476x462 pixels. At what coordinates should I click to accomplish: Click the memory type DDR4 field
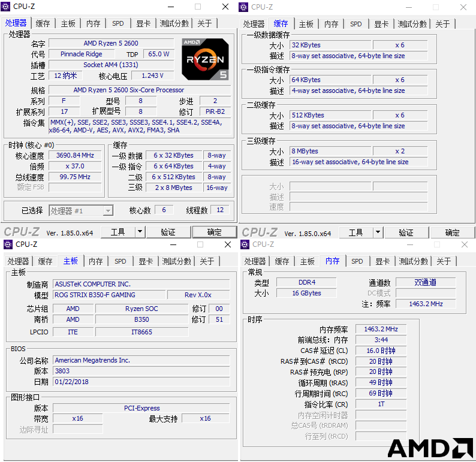pos(306,282)
